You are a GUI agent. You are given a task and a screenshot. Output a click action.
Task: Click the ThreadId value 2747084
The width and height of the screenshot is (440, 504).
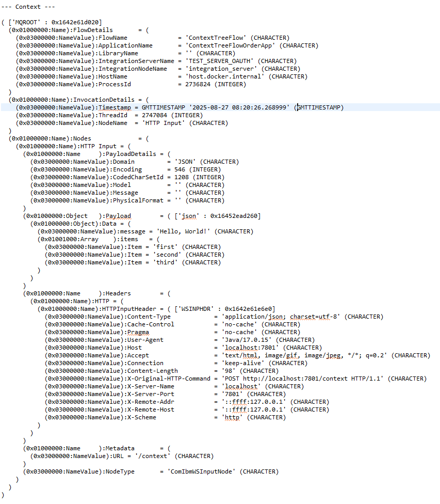tap(154, 115)
